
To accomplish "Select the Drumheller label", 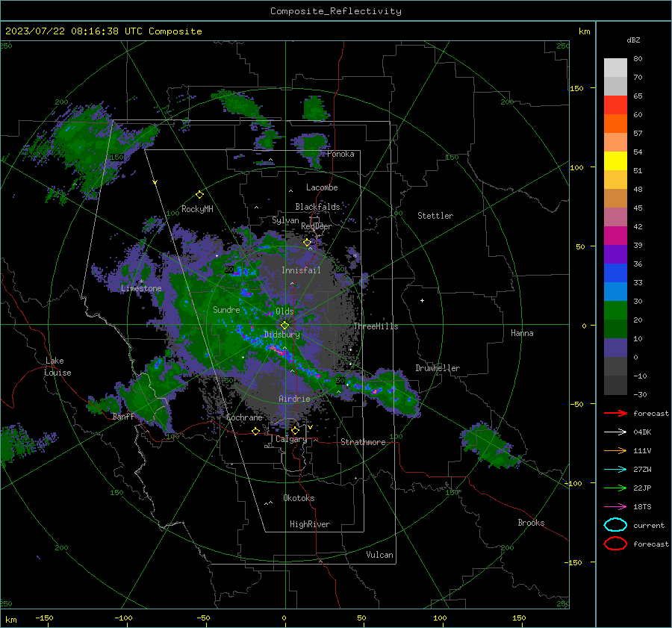I will tap(438, 368).
